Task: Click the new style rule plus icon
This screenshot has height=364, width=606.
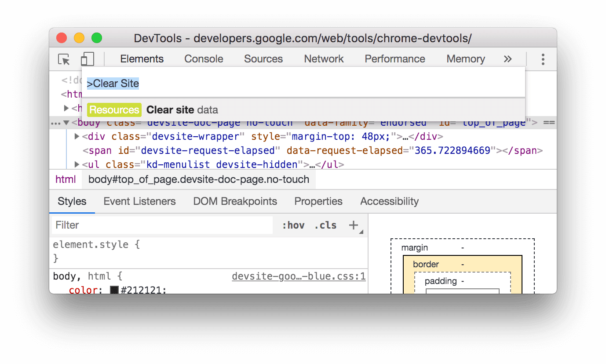Action: (354, 225)
